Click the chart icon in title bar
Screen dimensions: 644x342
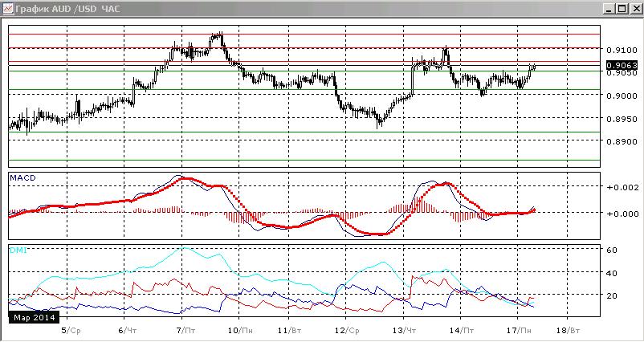7,9
